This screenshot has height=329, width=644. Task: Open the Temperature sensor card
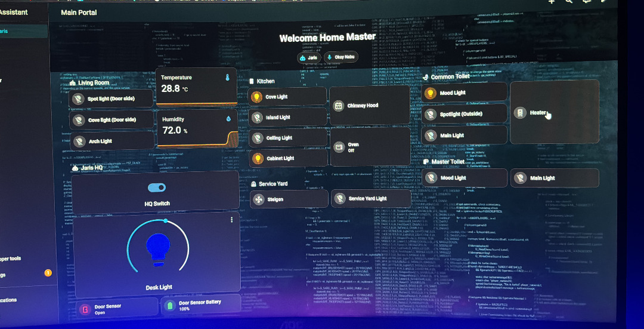pyautogui.click(x=196, y=87)
